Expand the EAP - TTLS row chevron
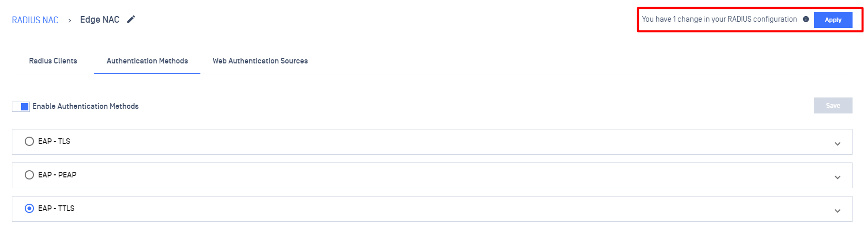This screenshot has height=229, width=868. click(x=837, y=211)
